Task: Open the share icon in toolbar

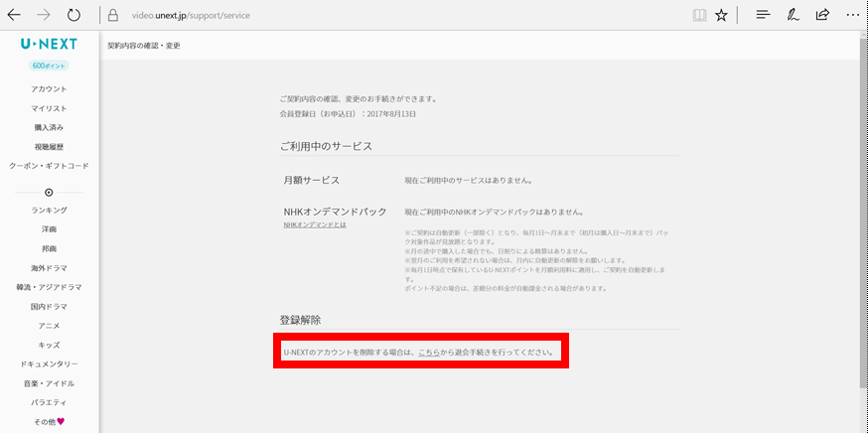Action: [x=822, y=14]
